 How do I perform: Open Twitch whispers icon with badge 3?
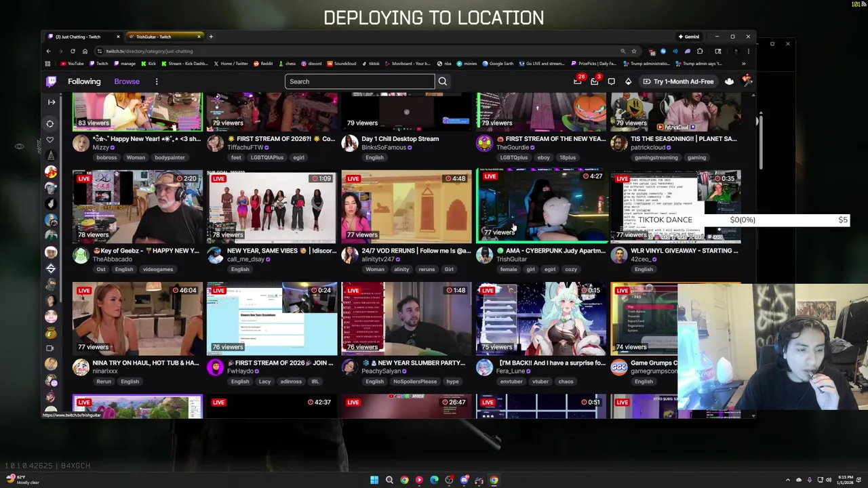[595, 81]
